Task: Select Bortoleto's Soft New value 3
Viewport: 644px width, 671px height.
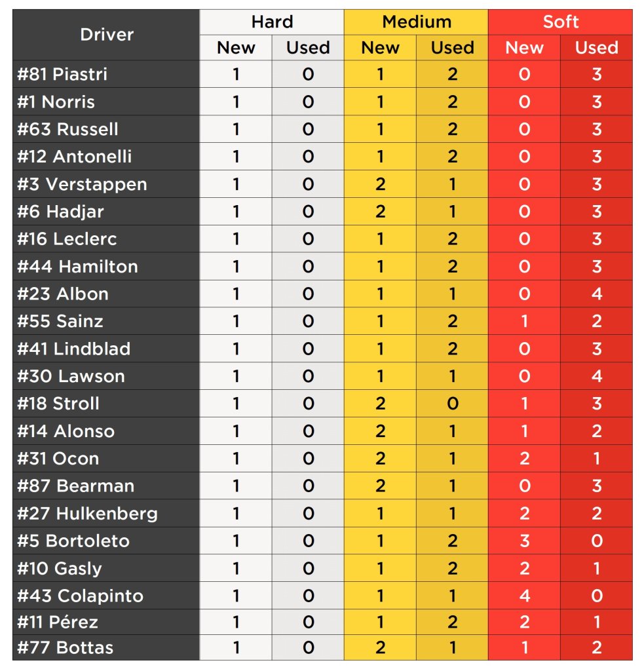Action: click(525, 541)
